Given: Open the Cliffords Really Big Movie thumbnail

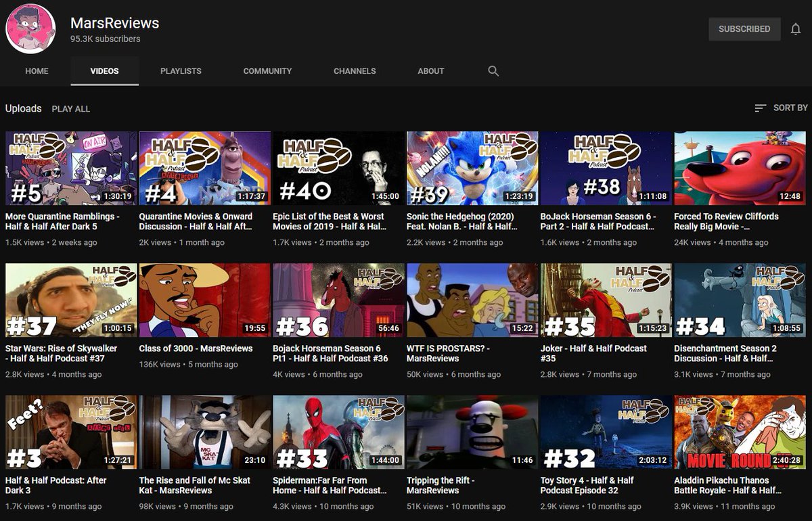Looking at the screenshot, I should click(740, 168).
